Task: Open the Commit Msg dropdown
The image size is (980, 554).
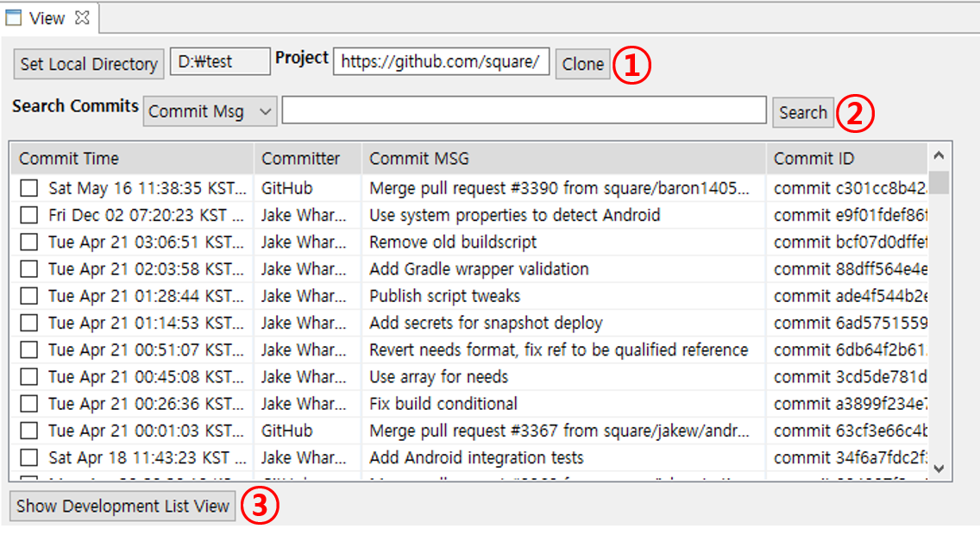Action: 210,111
